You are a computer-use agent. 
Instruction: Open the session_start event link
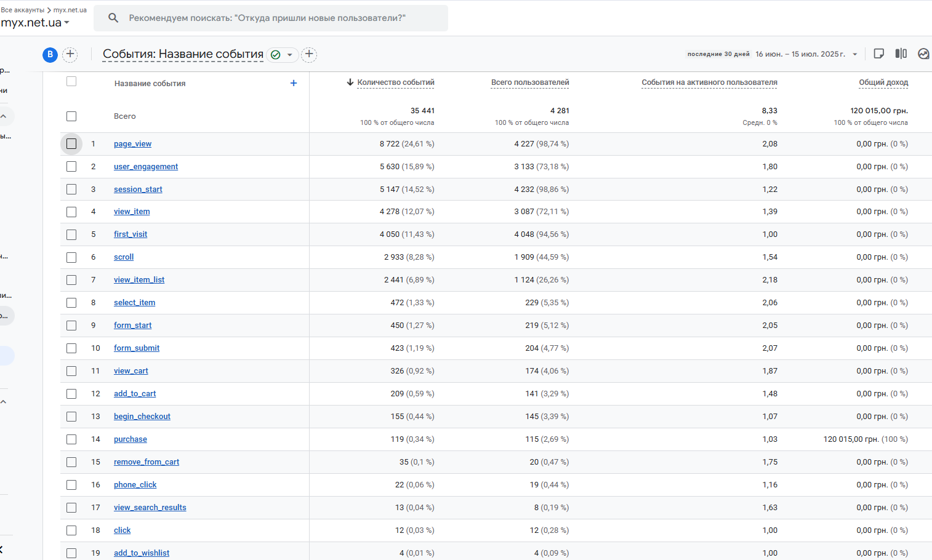138,190
